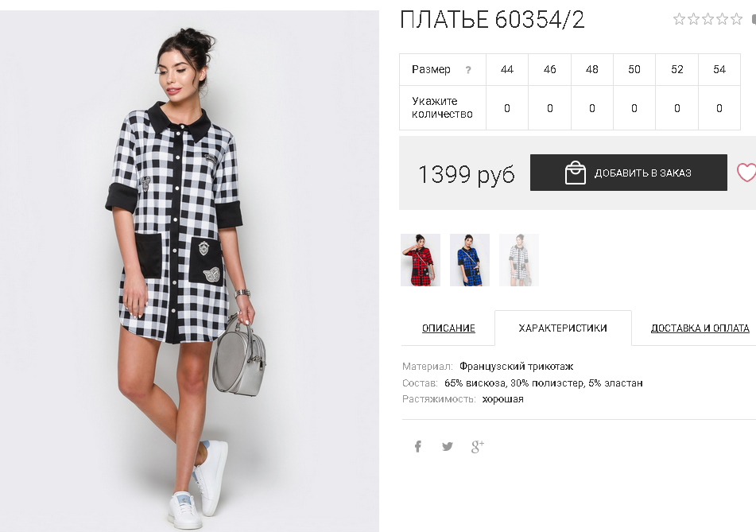The image size is (756, 532).
Task: Share on Google Plus icon
Action: pos(477,447)
